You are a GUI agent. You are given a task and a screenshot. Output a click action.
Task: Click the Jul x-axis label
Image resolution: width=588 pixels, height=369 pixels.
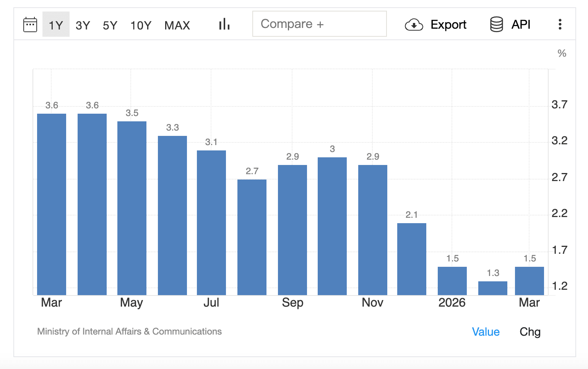211,302
